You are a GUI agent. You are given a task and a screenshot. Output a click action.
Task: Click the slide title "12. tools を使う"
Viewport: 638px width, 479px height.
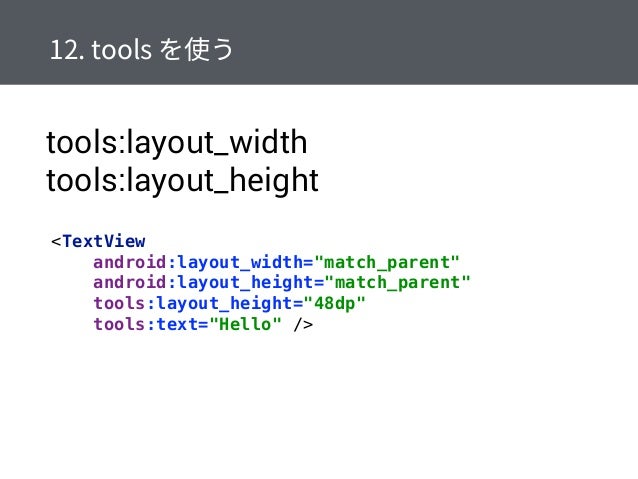point(141,49)
